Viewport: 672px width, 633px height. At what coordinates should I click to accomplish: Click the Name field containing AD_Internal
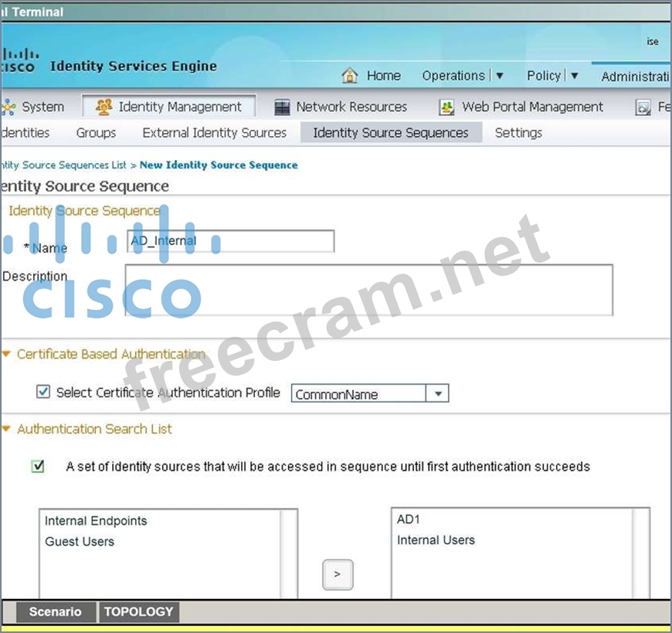pos(230,241)
